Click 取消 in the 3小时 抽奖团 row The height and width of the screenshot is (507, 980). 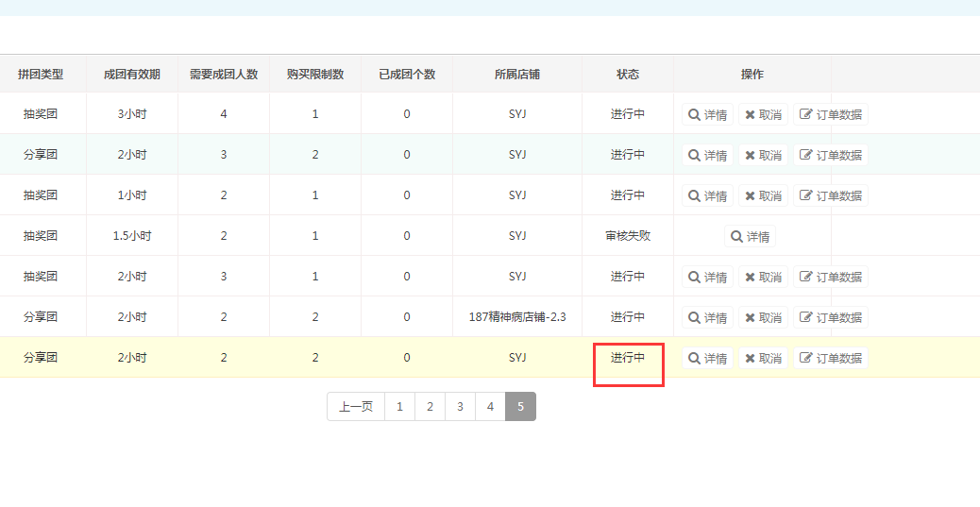tap(763, 115)
